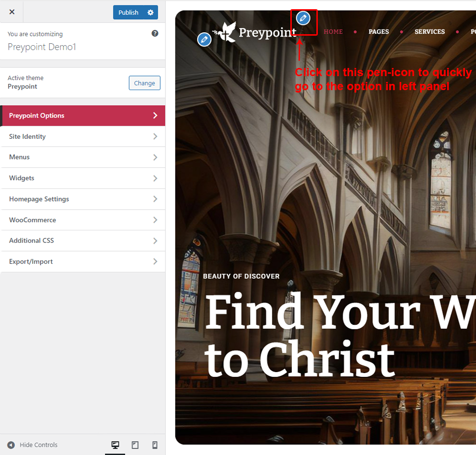Open the WooCommerce panel
Screen dimensions: 476x455
83,220
